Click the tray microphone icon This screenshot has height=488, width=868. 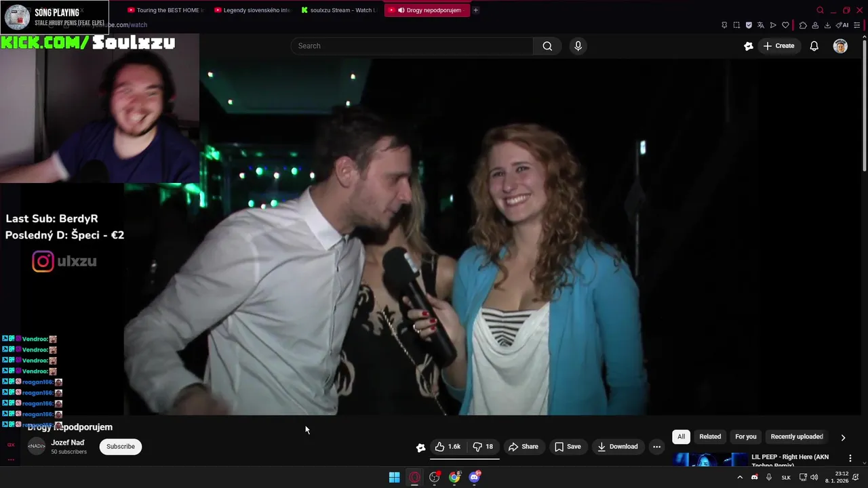(x=769, y=477)
